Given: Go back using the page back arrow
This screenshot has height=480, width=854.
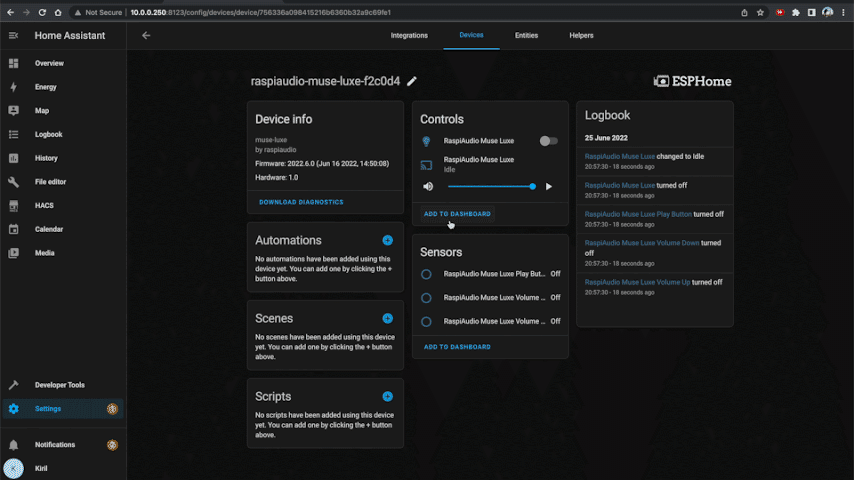Looking at the screenshot, I should tap(146, 35).
